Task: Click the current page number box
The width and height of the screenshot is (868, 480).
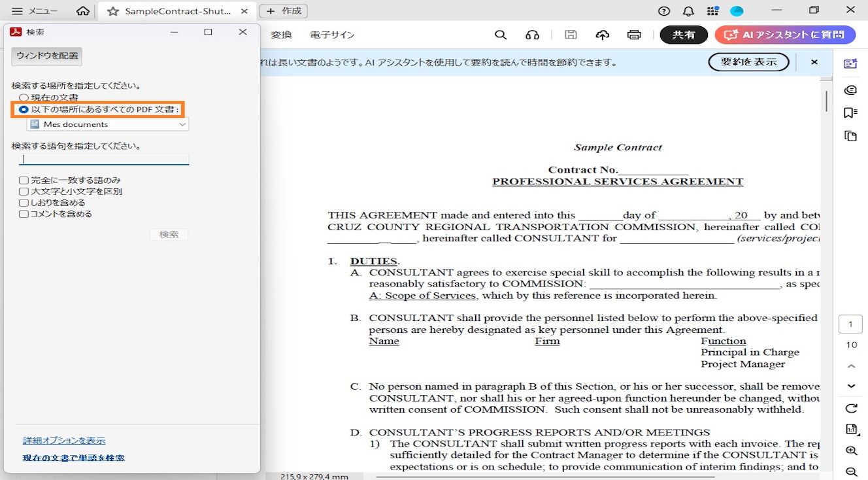Action: coord(851,324)
